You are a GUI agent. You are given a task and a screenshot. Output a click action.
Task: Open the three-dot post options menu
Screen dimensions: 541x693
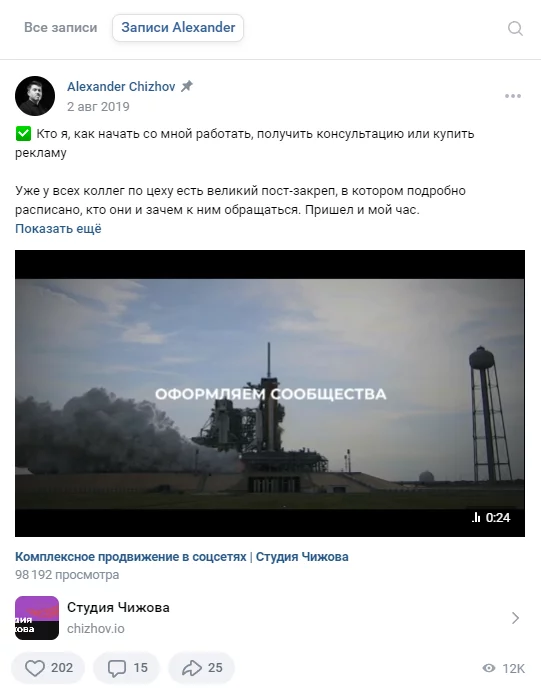[x=513, y=96]
